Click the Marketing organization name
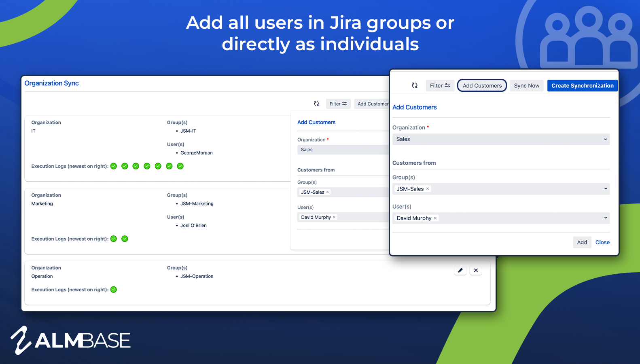640x364 pixels. pyautogui.click(x=42, y=204)
